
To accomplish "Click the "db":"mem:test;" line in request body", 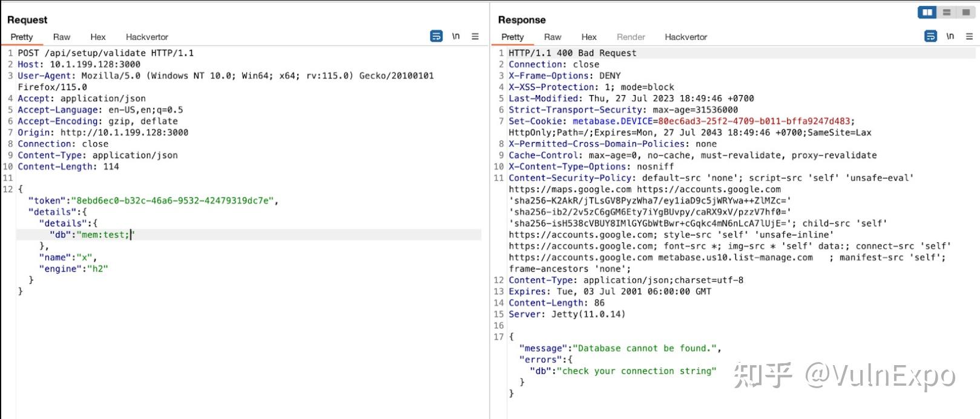I will coord(91,235).
